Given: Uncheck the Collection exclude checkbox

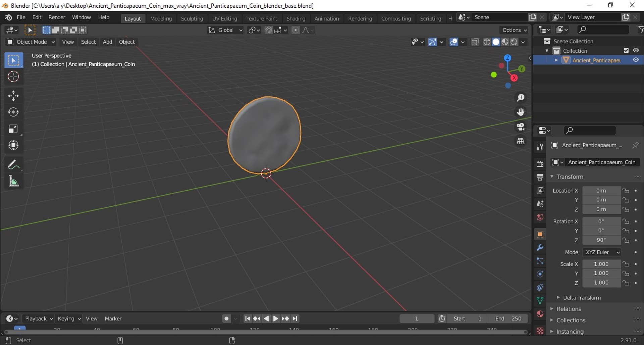Looking at the screenshot, I should [x=626, y=50].
